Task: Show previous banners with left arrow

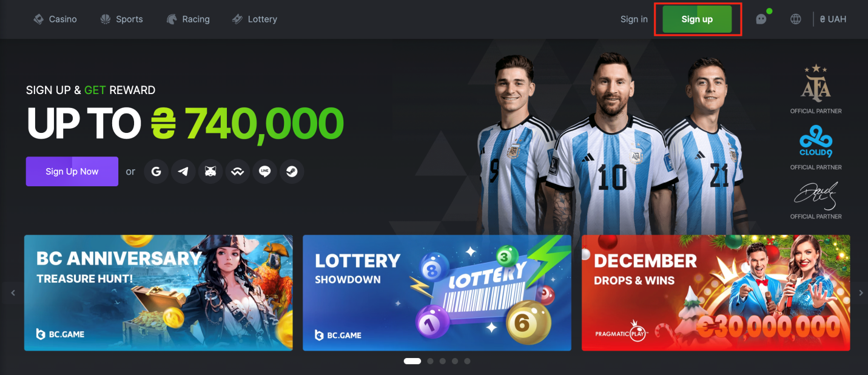Action: [x=13, y=293]
